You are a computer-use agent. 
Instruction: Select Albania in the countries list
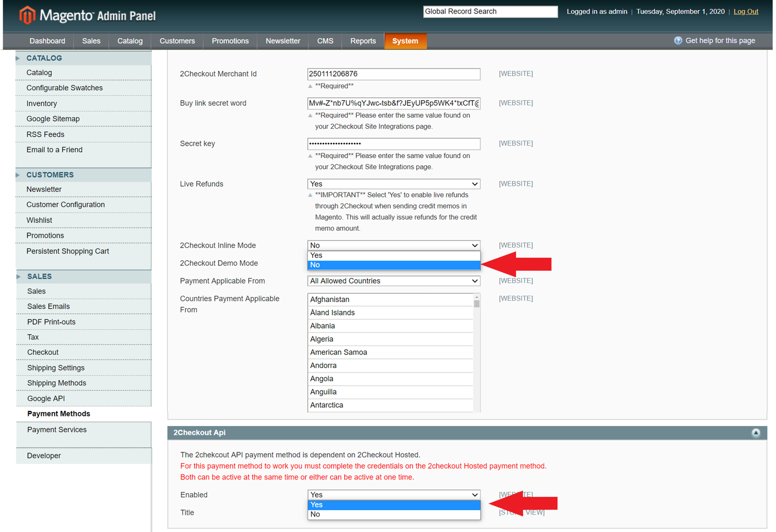(x=390, y=326)
